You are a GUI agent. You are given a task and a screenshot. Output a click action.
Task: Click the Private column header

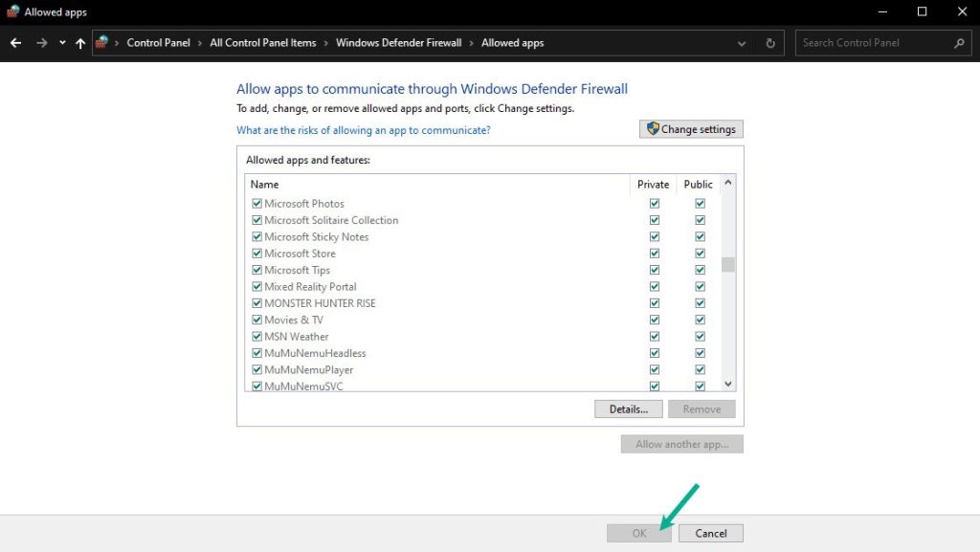[x=653, y=185]
